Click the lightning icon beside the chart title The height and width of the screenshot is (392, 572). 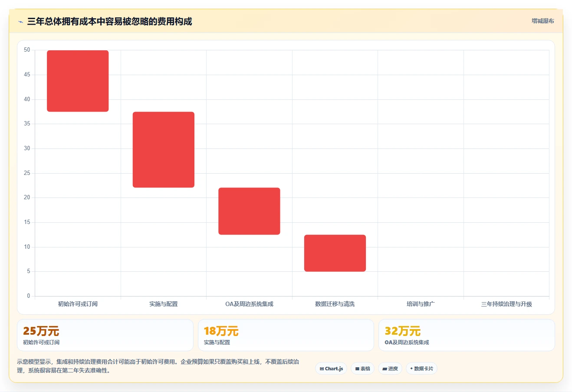[20, 22]
